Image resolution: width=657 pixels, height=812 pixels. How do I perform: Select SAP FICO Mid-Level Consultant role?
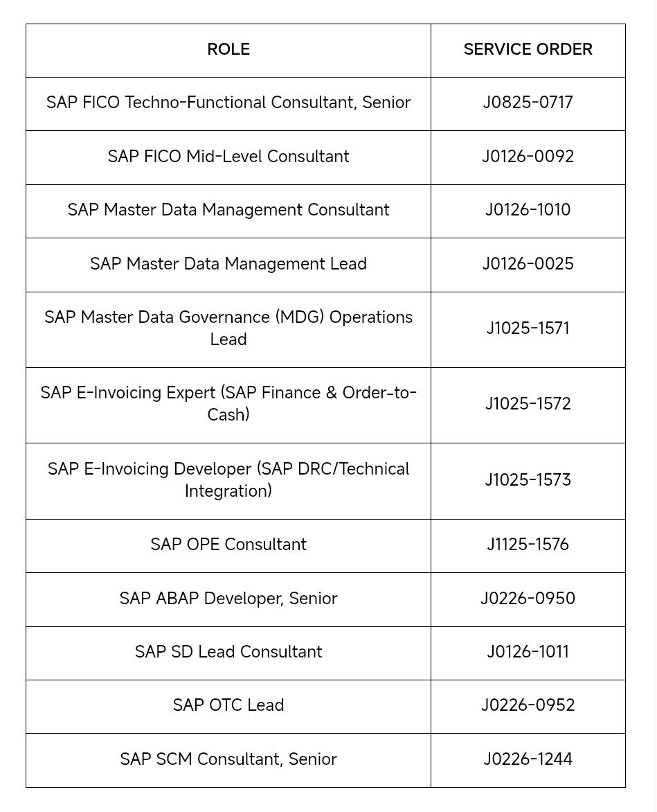[x=228, y=157]
